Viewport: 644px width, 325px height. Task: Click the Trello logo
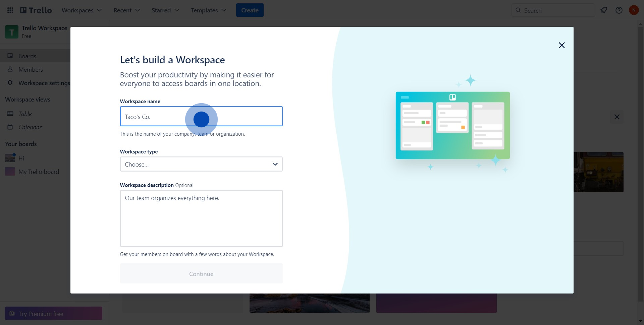pyautogui.click(x=36, y=10)
